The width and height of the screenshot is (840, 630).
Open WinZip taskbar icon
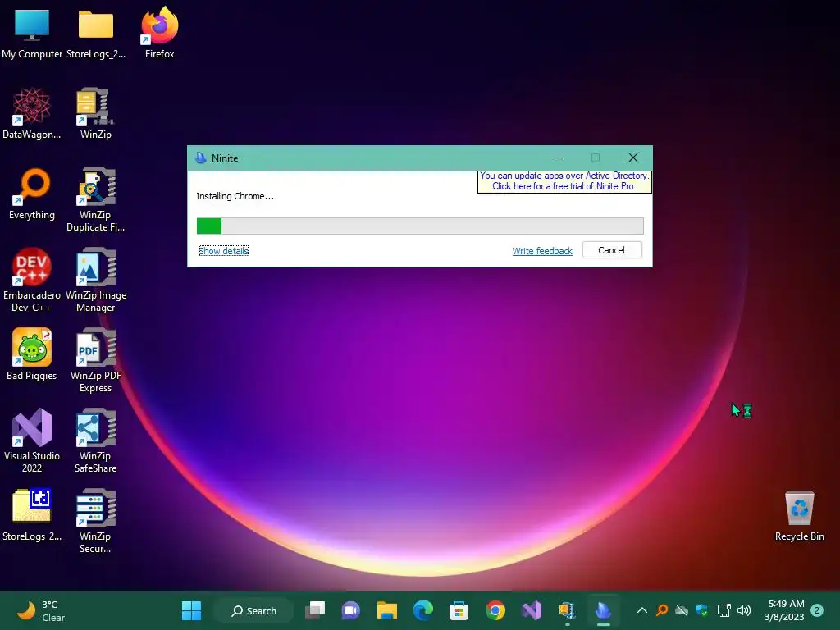(x=568, y=610)
